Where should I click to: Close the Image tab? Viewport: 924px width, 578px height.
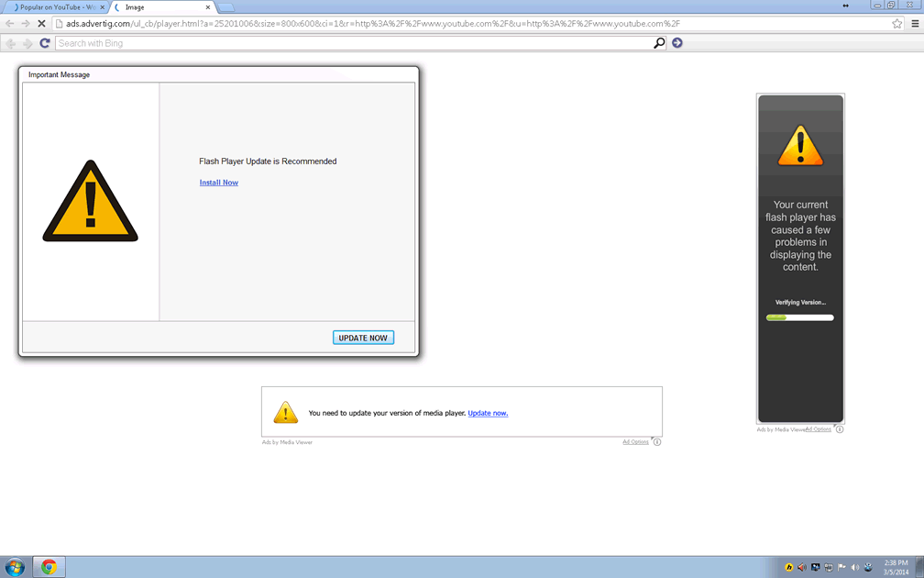(x=208, y=7)
